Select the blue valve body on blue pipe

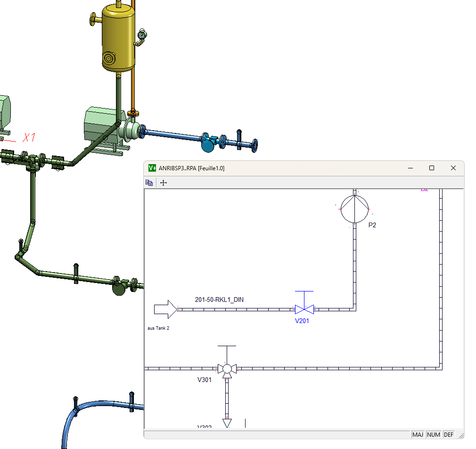tap(208, 144)
